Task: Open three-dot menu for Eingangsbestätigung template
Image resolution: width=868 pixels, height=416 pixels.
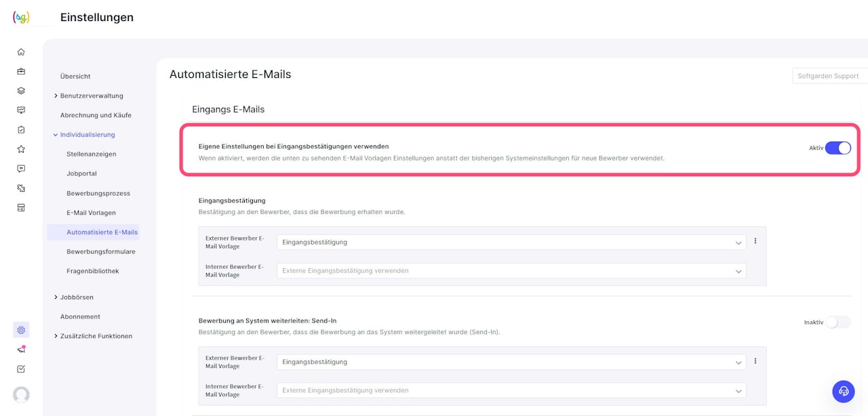Action: click(755, 241)
